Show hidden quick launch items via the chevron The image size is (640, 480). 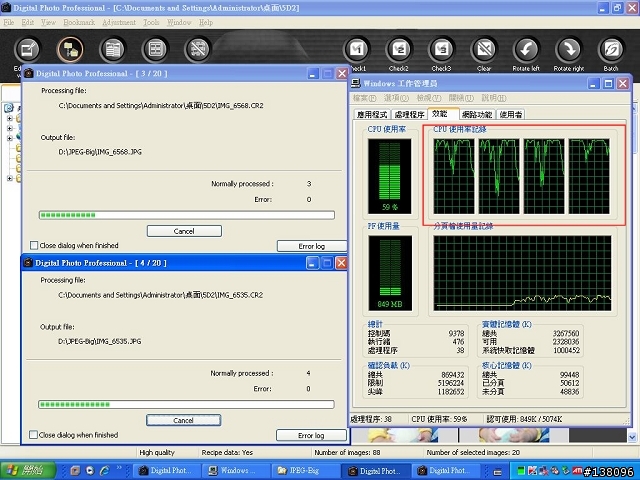[119, 468]
